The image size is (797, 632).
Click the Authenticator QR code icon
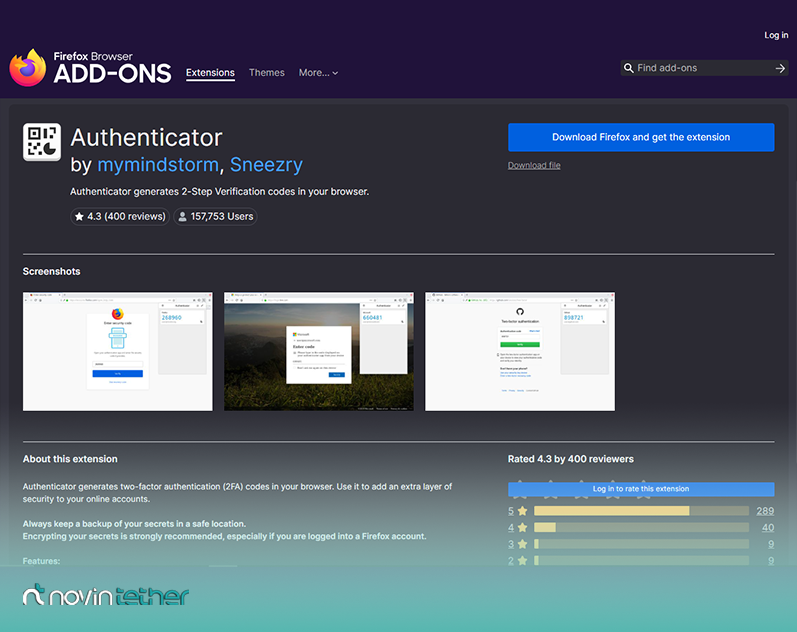(x=42, y=142)
